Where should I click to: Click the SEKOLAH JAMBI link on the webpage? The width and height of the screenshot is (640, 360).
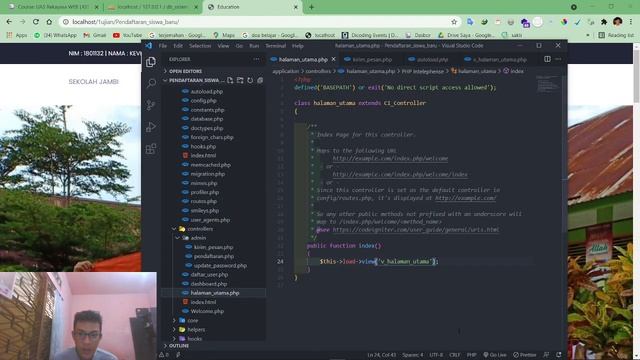click(x=93, y=82)
